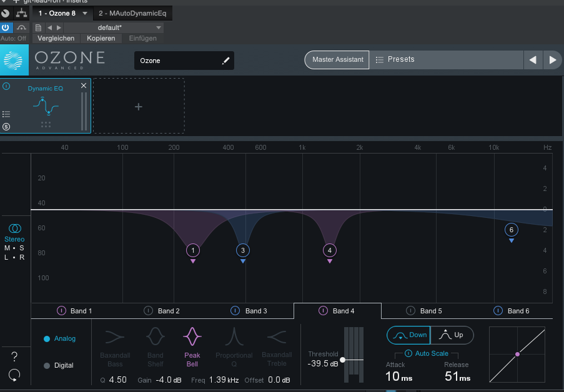The height and width of the screenshot is (392, 564).
Task: Select Digital filter mode
Action: click(x=59, y=365)
